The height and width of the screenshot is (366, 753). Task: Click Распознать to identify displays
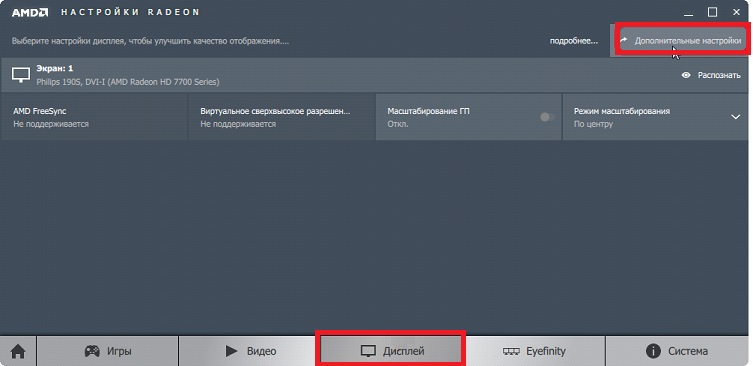(711, 75)
